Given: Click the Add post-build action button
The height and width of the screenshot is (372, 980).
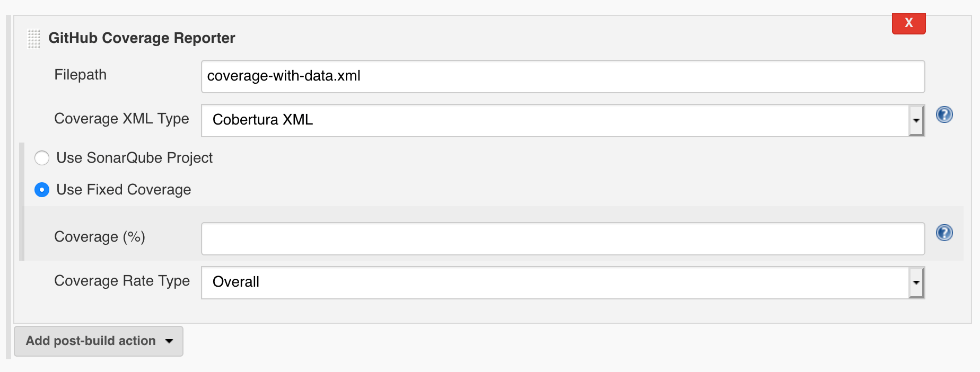Looking at the screenshot, I should [90, 341].
